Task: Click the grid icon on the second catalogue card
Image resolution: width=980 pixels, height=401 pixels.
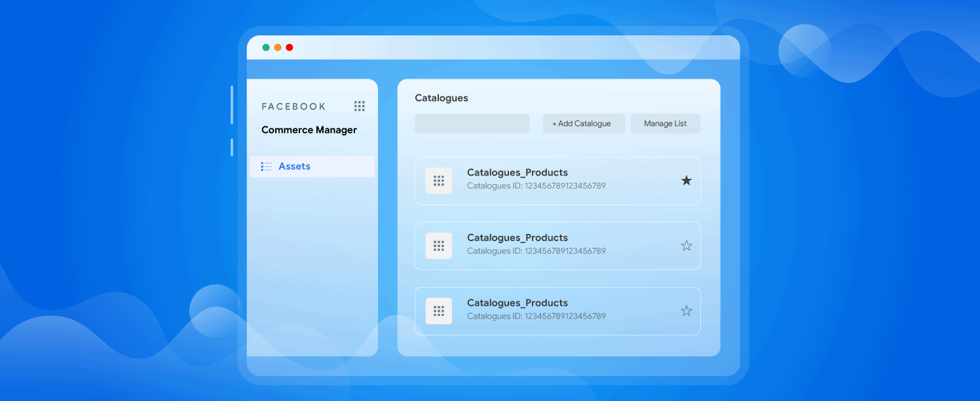Action: pos(438,245)
